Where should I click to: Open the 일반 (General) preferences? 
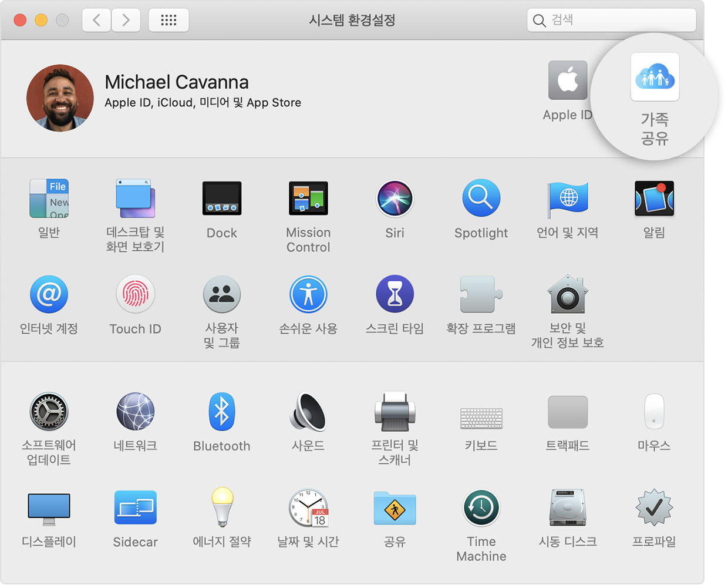point(49,199)
